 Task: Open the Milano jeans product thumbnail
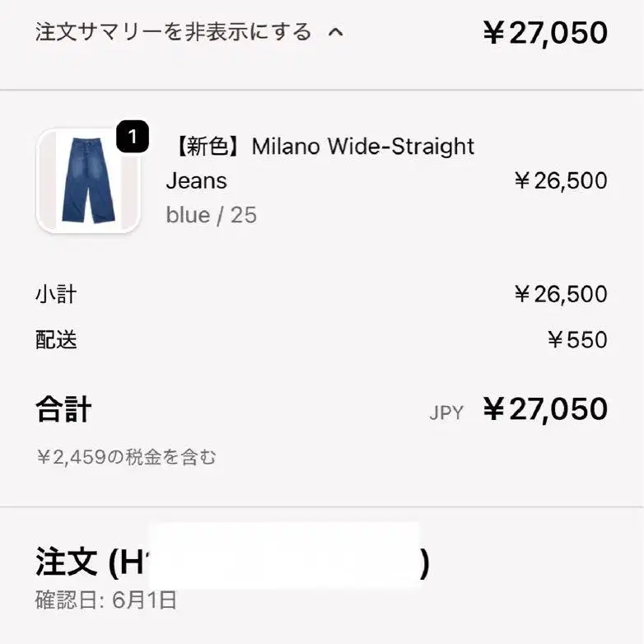pos(88,181)
